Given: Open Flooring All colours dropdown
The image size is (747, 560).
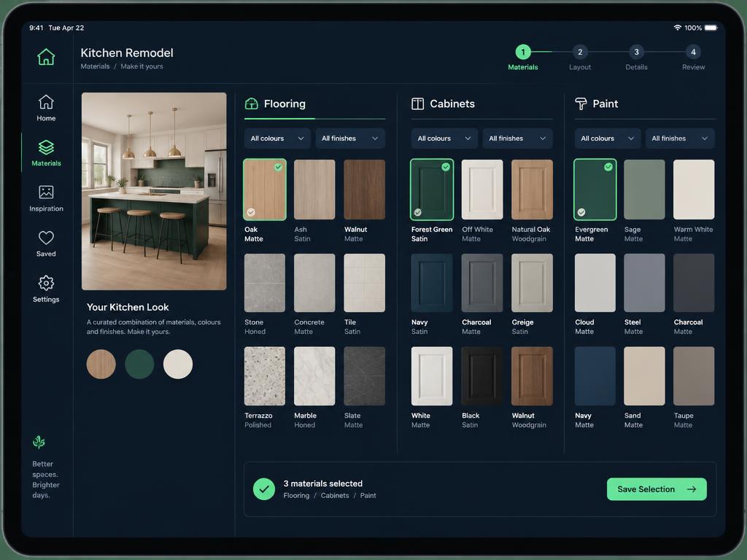Looking at the screenshot, I should (x=277, y=138).
